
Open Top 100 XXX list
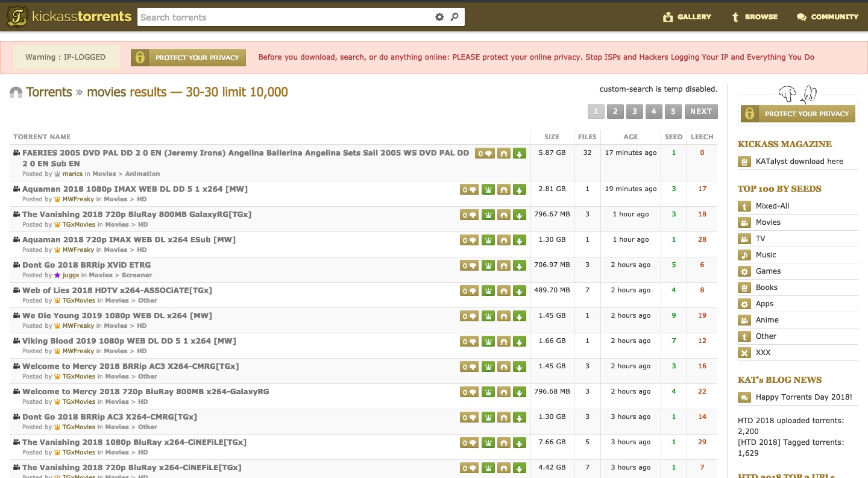click(763, 352)
